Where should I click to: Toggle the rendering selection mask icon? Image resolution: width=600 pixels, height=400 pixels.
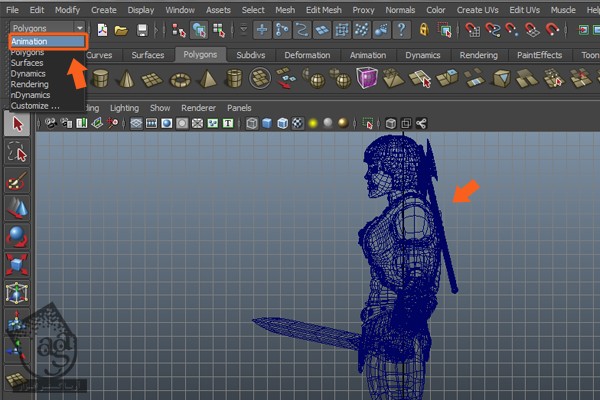(382, 30)
